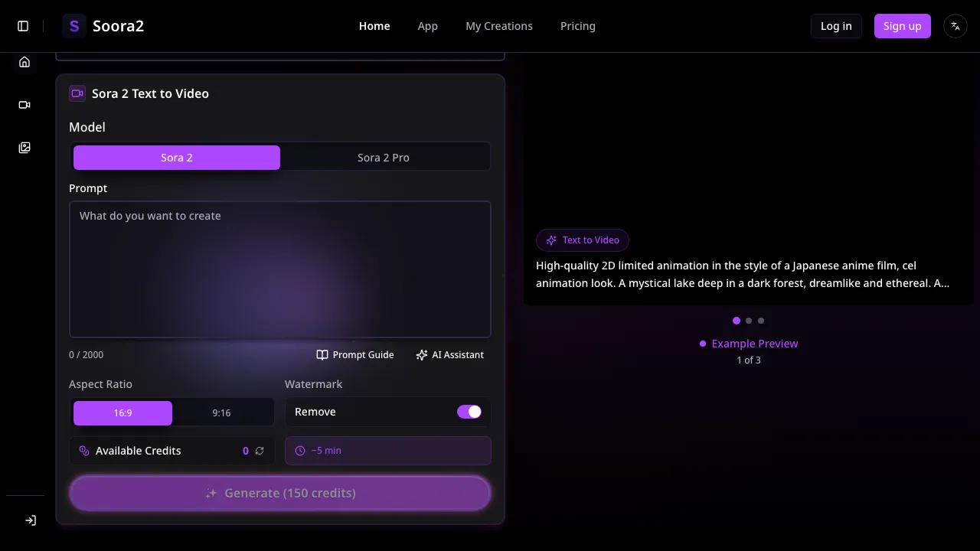Disable the Remove watermark toggle
The height and width of the screenshot is (551, 980).
(469, 412)
